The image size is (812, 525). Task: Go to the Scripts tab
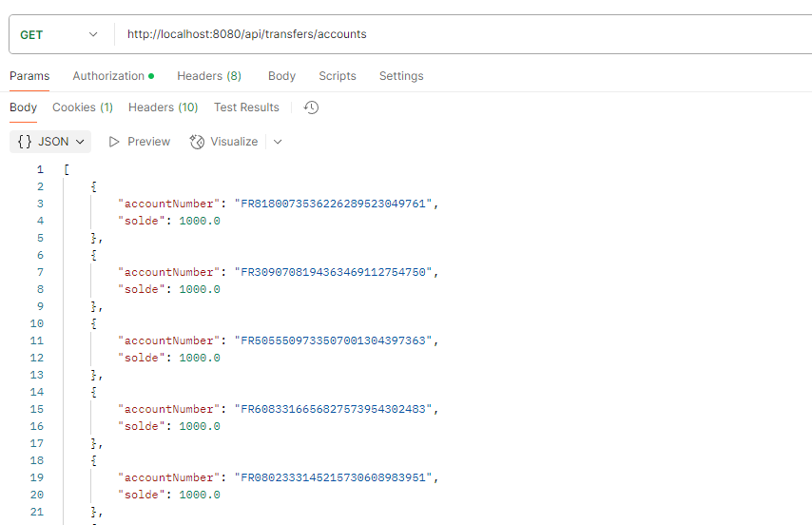[337, 76]
